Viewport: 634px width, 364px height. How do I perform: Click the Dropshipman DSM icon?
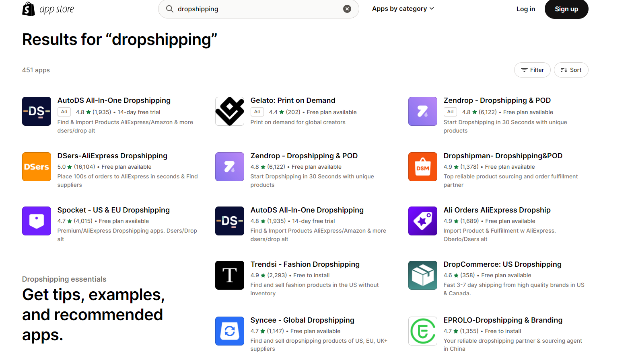tap(423, 167)
